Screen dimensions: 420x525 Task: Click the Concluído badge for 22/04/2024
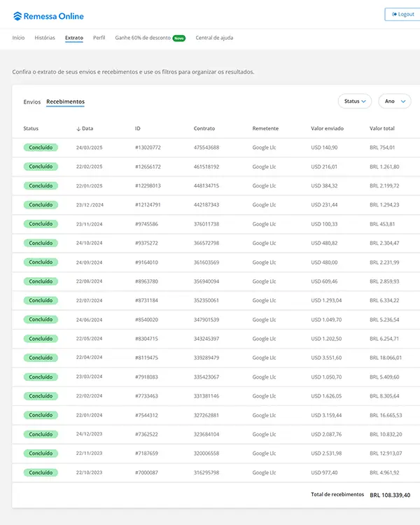41,358
